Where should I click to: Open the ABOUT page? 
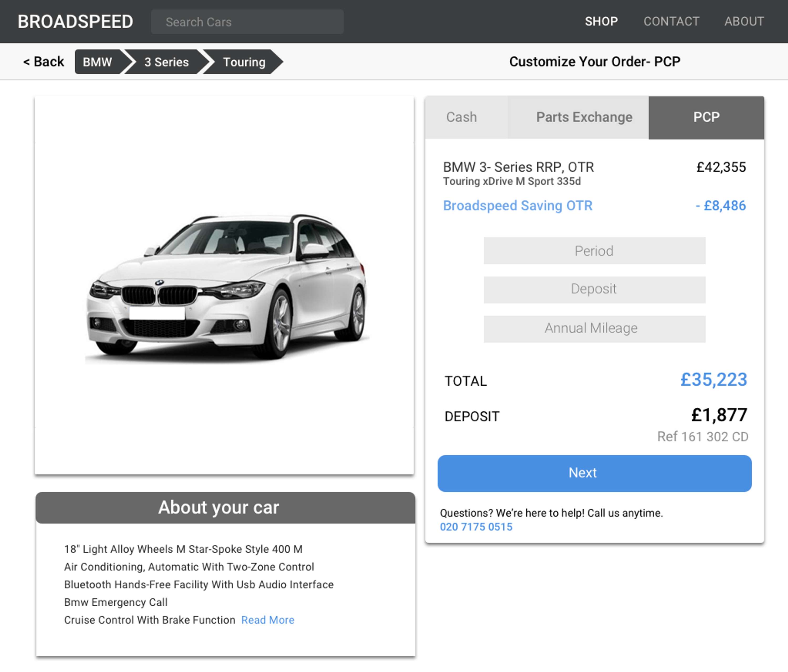point(744,22)
